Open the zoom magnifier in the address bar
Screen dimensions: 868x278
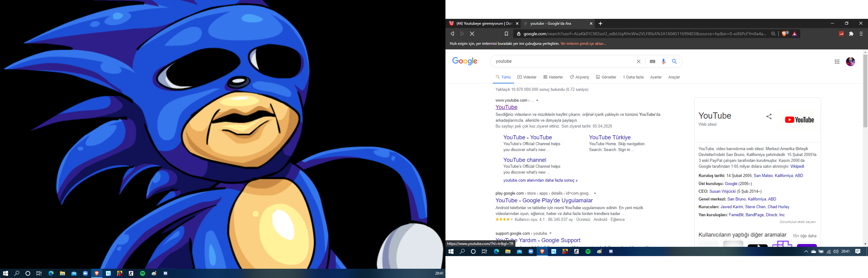click(x=773, y=34)
